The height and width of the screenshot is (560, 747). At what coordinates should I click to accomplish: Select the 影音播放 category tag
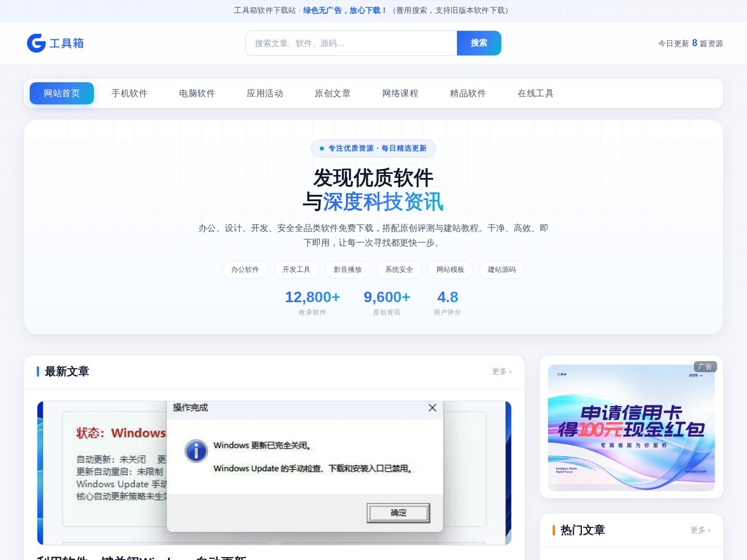click(x=348, y=269)
